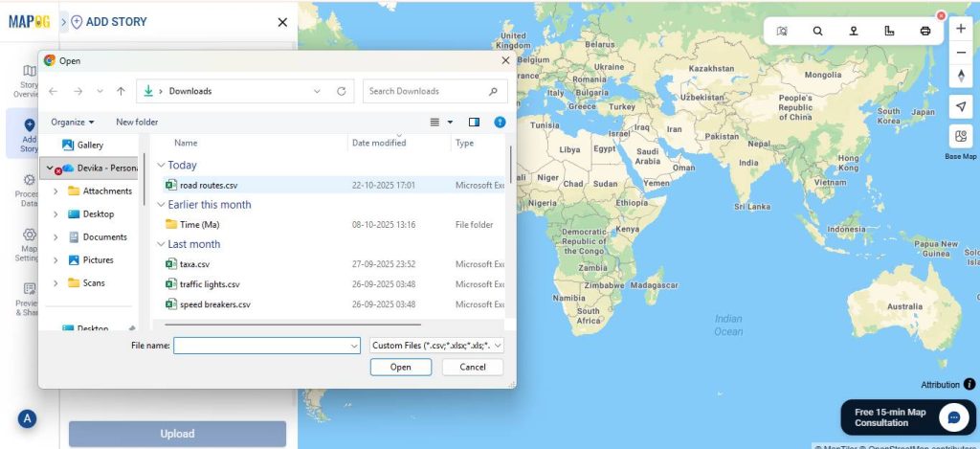980x449 pixels.
Task: Sort files by Date modified column
Action: click(x=379, y=144)
